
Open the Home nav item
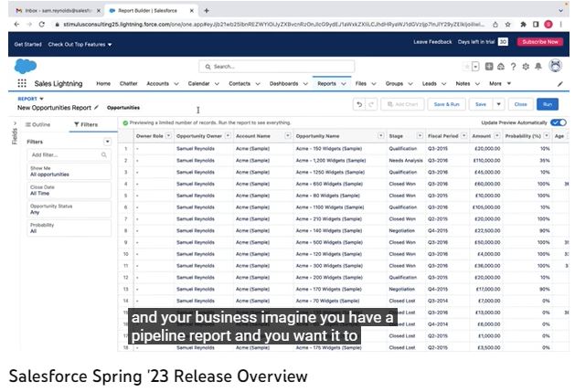pyautogui.click(x=103, y=83)
